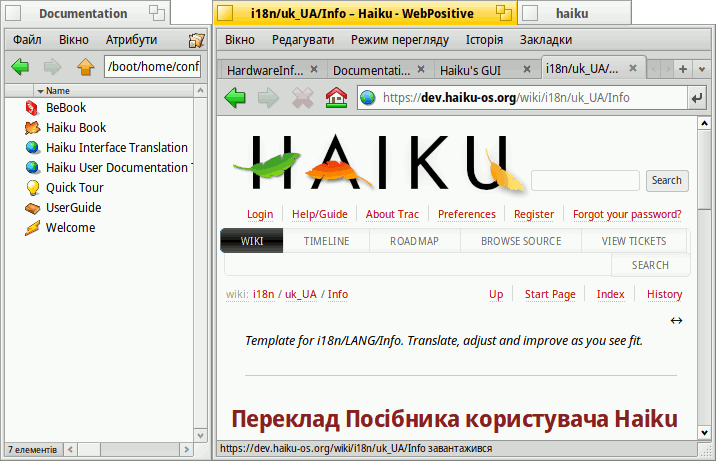Click the globe site icon in the URL bar
Screen dimensions: 716x461
point(368,98)
